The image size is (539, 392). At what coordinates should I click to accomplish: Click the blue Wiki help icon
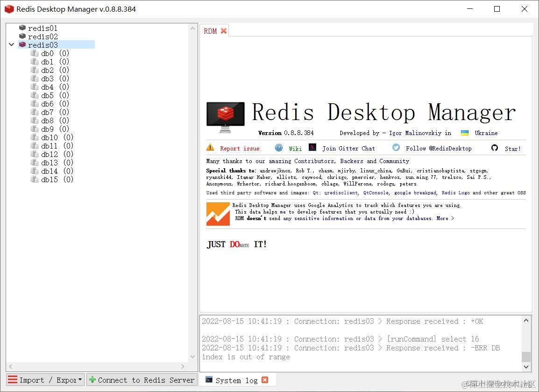coord(279,148)
